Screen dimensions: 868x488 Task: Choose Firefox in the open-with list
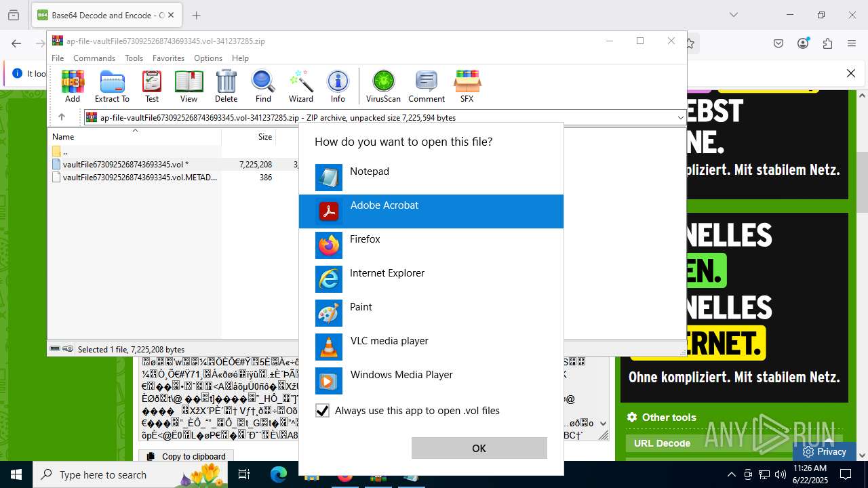tap(431, 245)
